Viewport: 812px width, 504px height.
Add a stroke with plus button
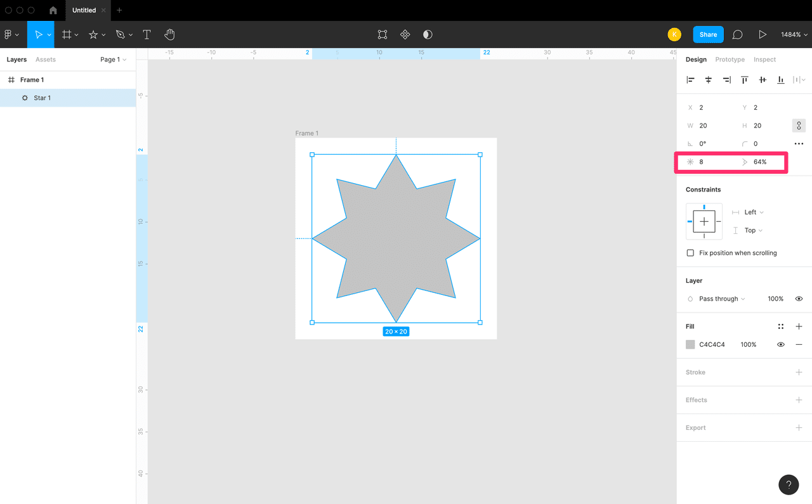coord(799,372)
